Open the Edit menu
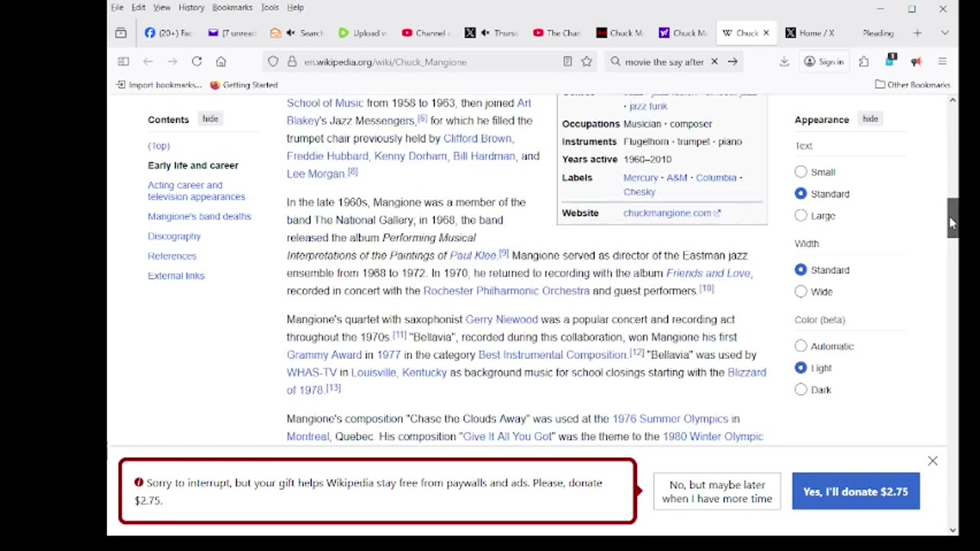The image size is (980, 551). 139,8
